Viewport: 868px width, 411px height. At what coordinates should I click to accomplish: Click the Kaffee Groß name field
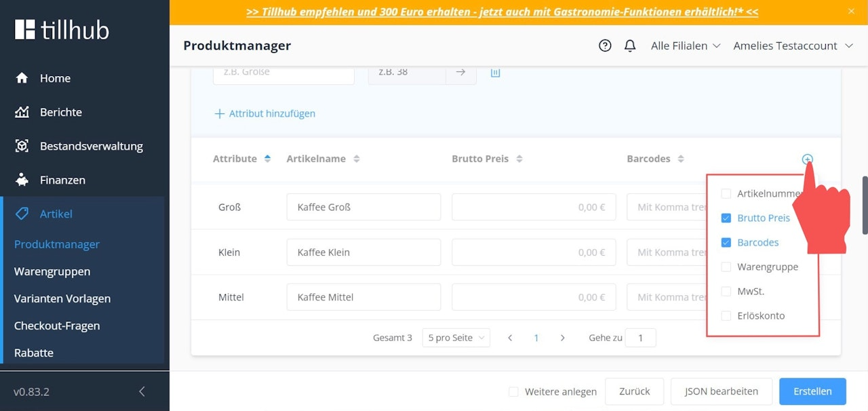tap(363, 207)
